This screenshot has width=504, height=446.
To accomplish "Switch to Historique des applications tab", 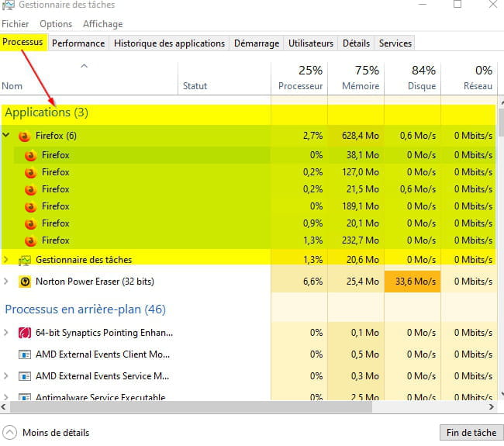I will [x=169, y=43].
